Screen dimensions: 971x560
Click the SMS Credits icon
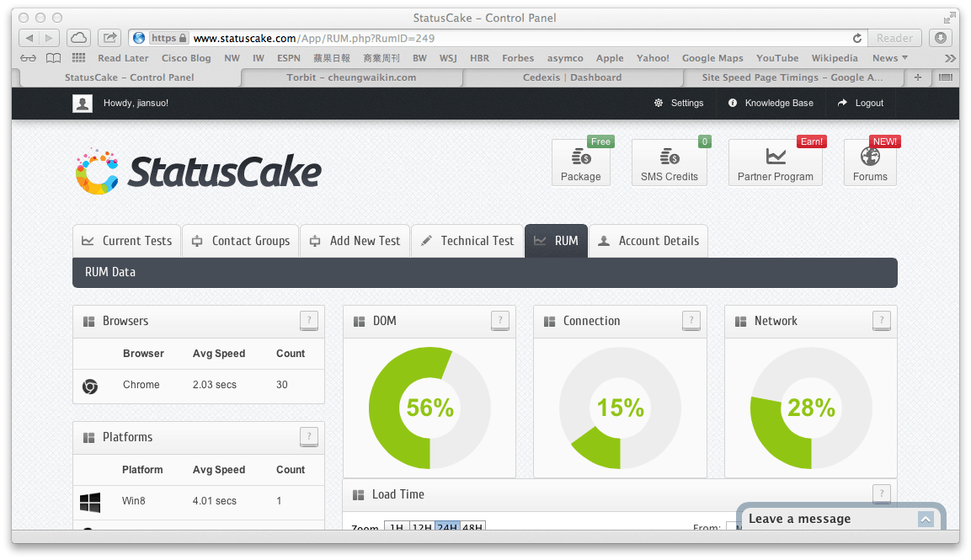click(669, 159)
